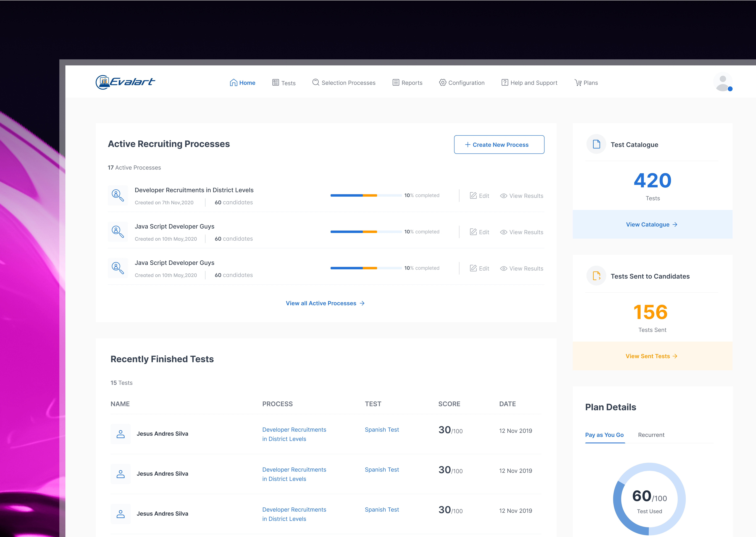Open View Sent Tests arrow link

[x=651, y=356]
